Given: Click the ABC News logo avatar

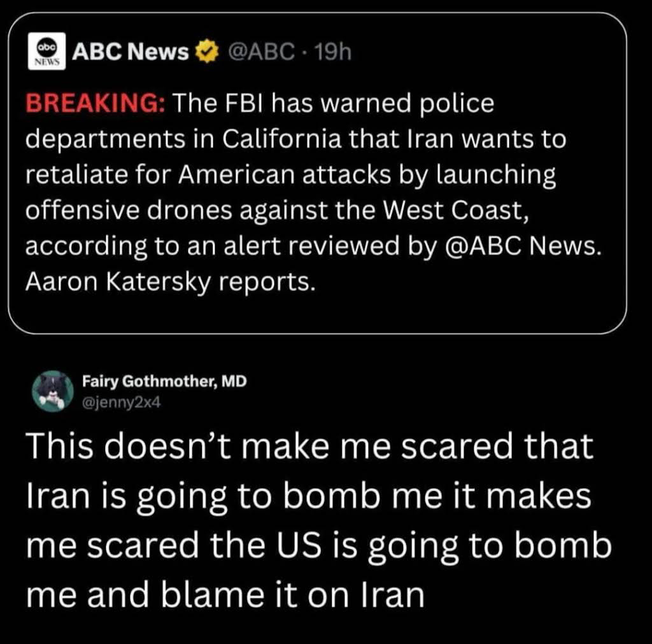Looking at the screenshot, I should click(x=45, y=52).
